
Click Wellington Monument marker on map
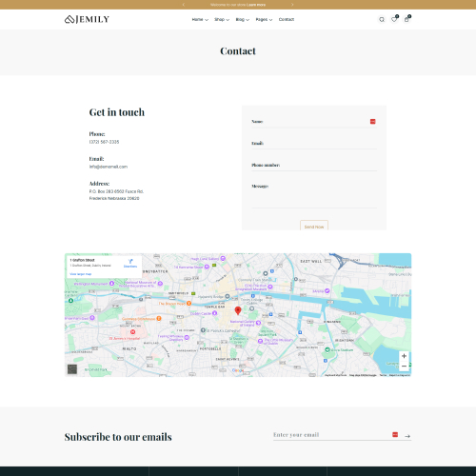click(111, 284)
